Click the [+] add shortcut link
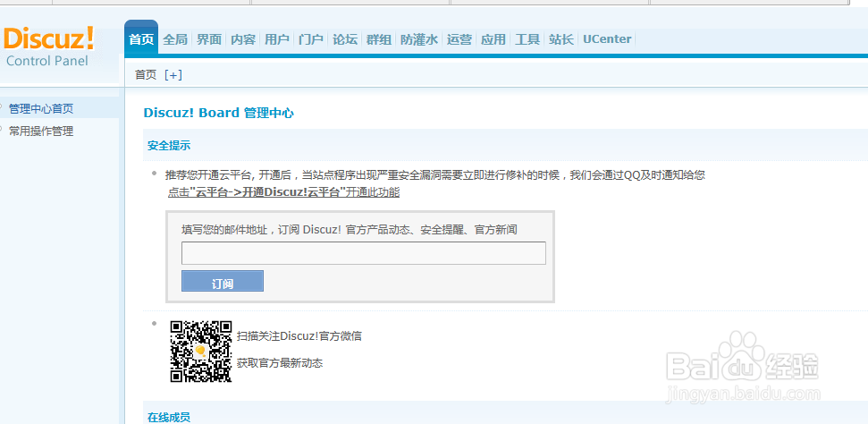 [x=173, y=75]
